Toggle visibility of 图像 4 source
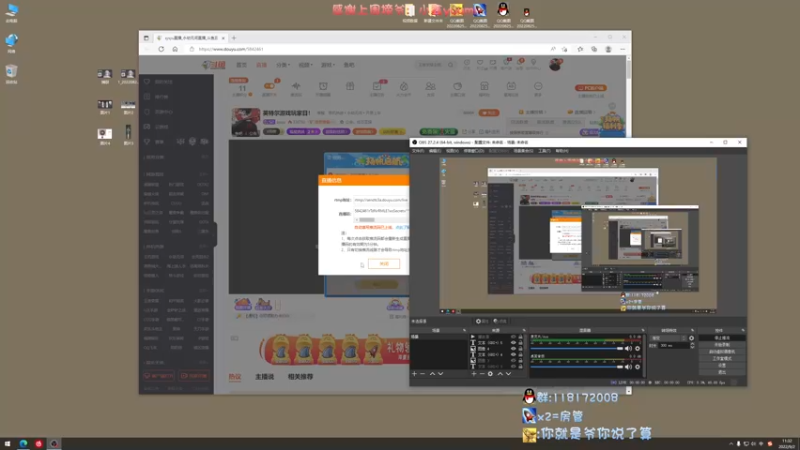This screenshot has width=800, height=450. (x=513, y=349)
